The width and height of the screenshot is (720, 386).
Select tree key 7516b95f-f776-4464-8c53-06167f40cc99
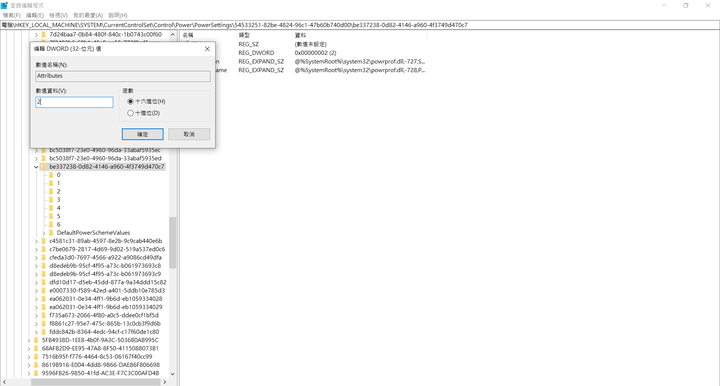click(97, 357)
